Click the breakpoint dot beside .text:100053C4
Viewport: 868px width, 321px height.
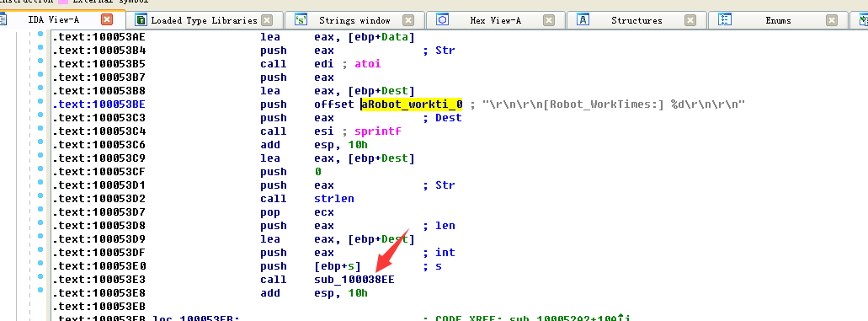40,129
